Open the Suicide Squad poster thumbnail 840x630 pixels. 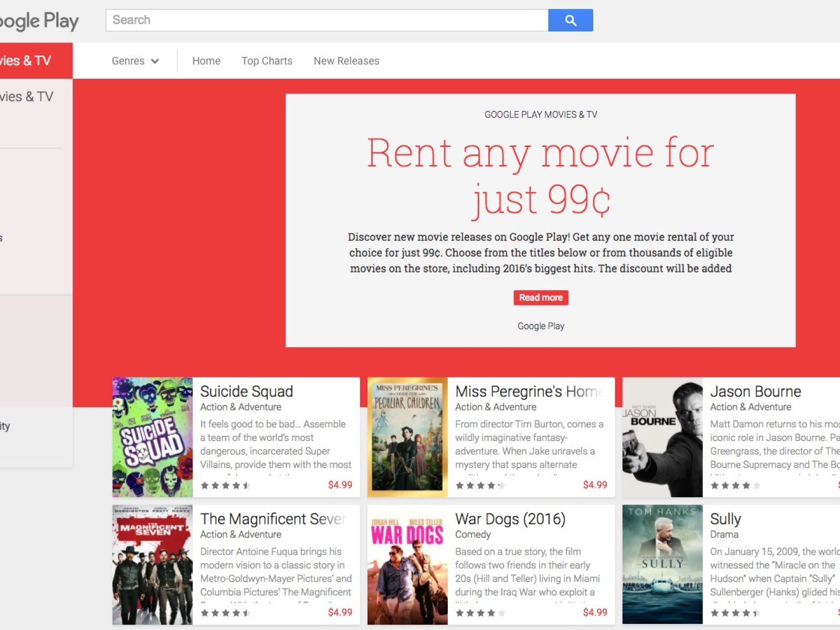click(152, 437)
